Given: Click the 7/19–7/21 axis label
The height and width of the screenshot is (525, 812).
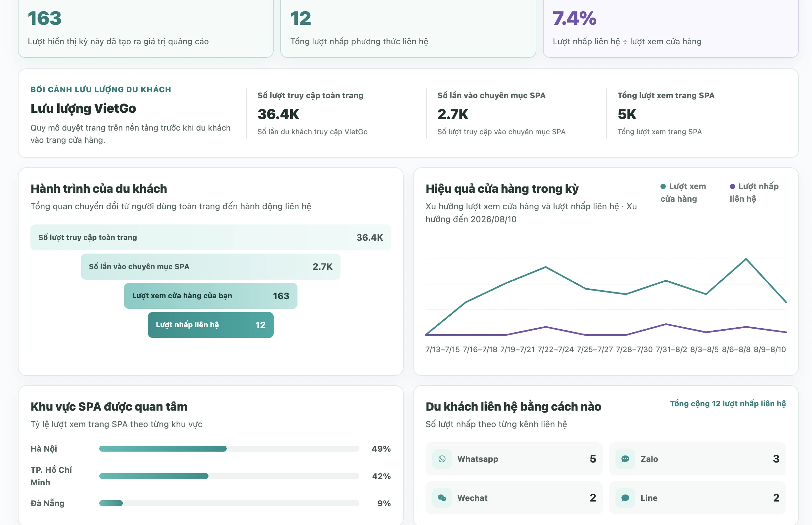Looking at the screenshot, I should point(518,349).
